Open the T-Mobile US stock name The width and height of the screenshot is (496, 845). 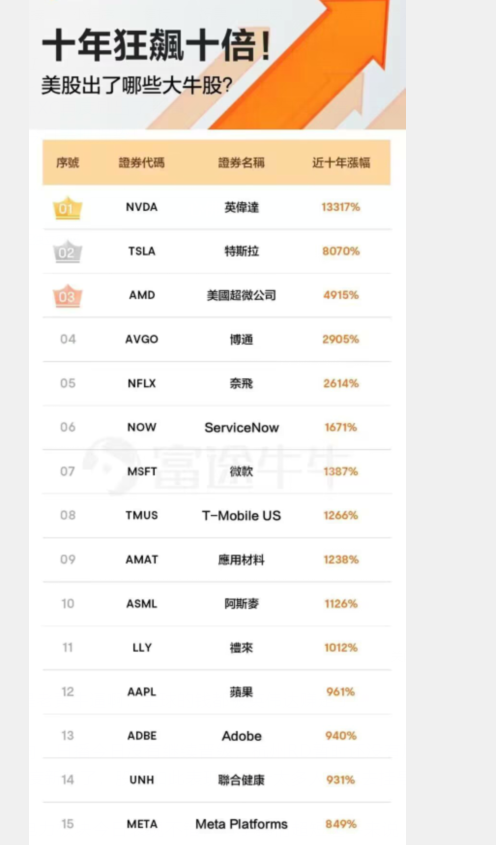(x=241, y=516)
